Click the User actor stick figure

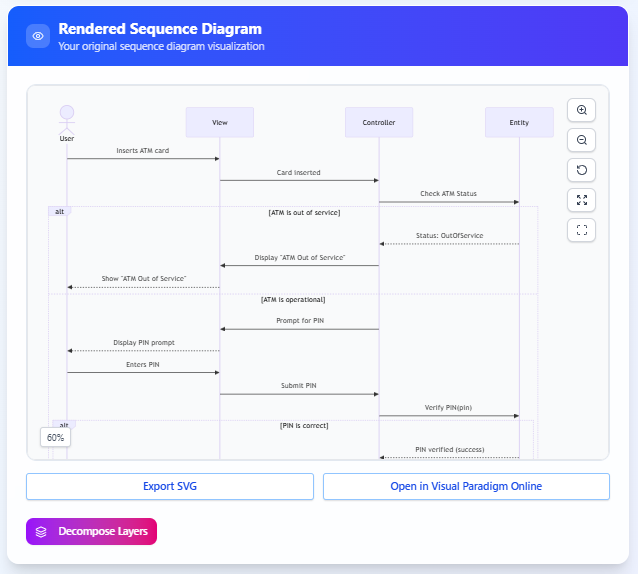[67, 118]
